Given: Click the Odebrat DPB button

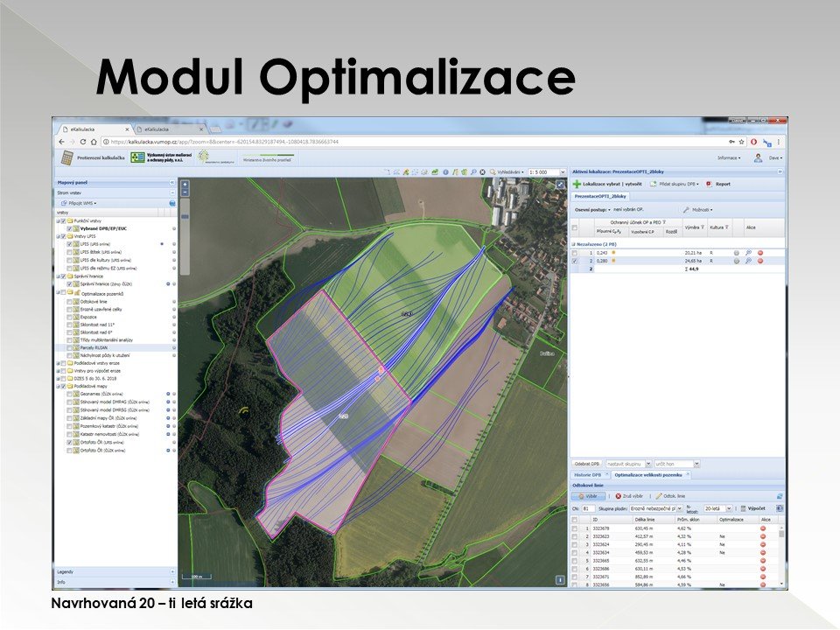Looking at the screenshot, I should (x=586, y=464).
